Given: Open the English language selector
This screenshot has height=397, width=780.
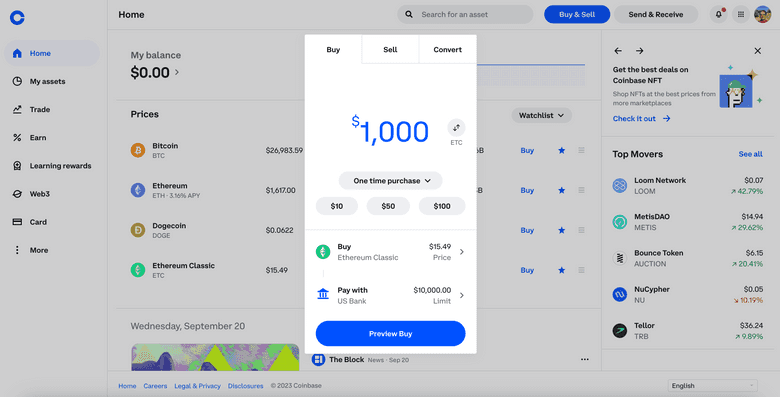Looking at the screenshot, I should click(x=712, y=386).
